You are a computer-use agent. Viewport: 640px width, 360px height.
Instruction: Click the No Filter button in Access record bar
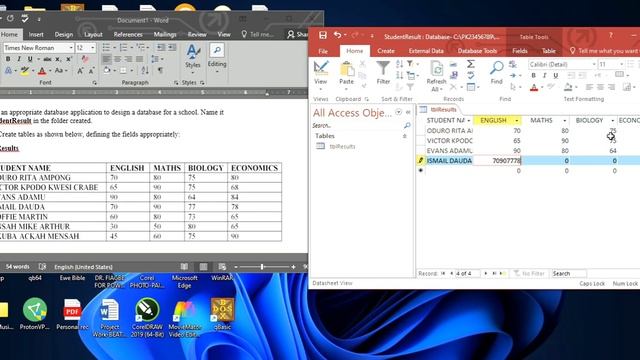(x=529, y=273)
